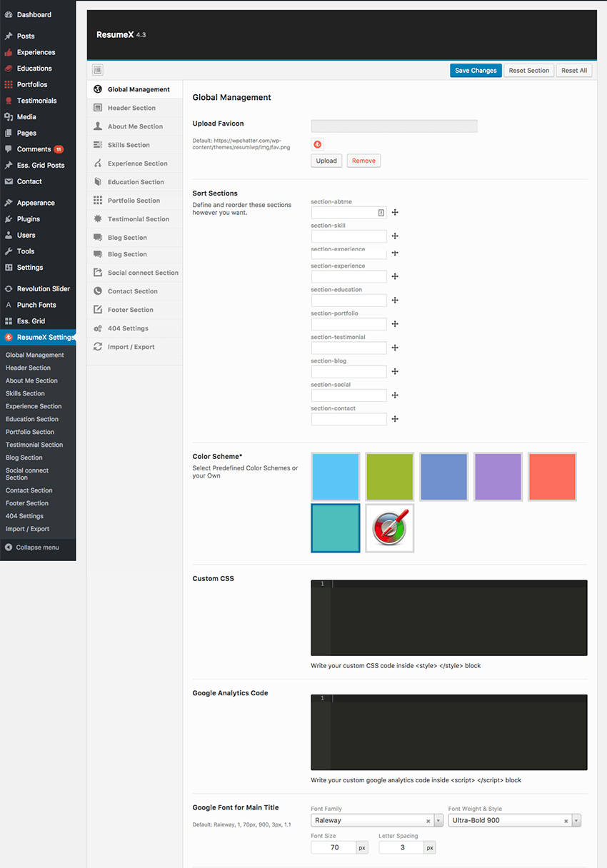This screenshot has width=607, height=868.
Task: Remove the uploaded favicon
Action: pos(363,161)
